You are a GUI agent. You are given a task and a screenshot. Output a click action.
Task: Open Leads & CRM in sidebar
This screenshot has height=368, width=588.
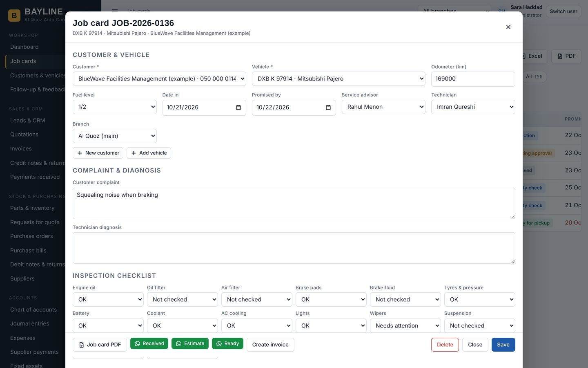click(28, 121)
